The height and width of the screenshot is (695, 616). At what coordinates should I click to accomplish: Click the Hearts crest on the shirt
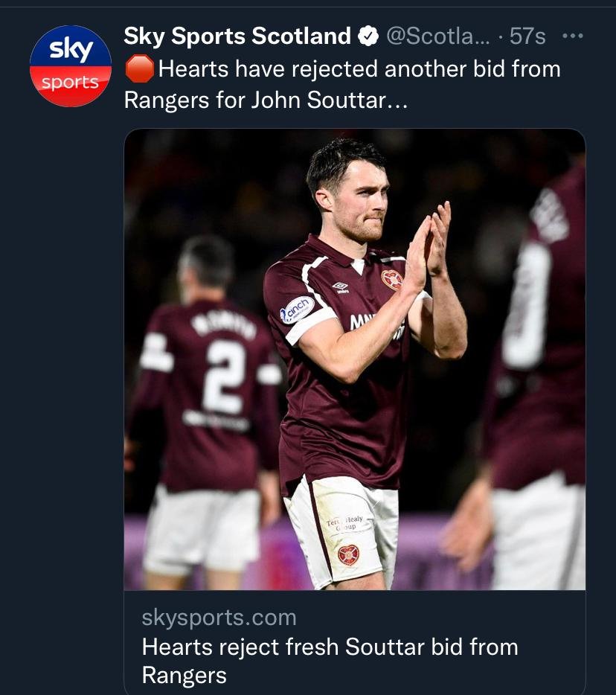coord(392,280)
